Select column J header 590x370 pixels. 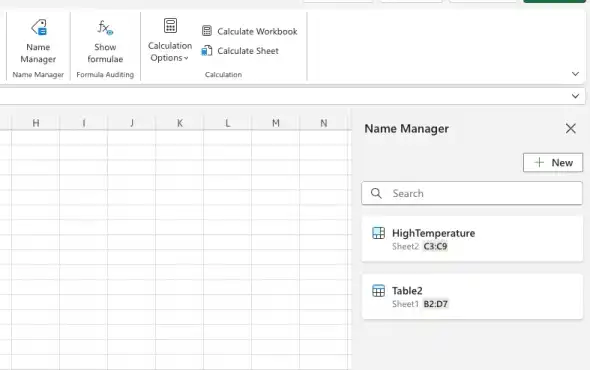(132, 123)
